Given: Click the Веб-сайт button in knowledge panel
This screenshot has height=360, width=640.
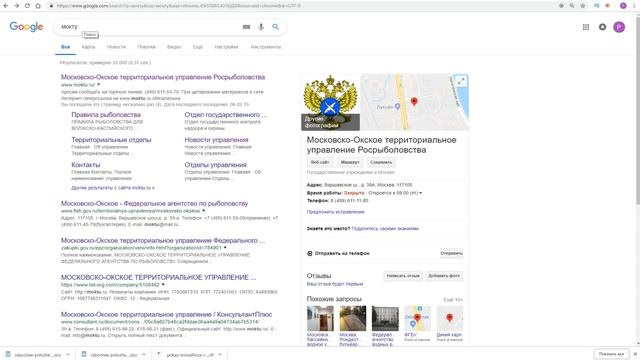Looking at the screenshot, I should click(320, 162).
